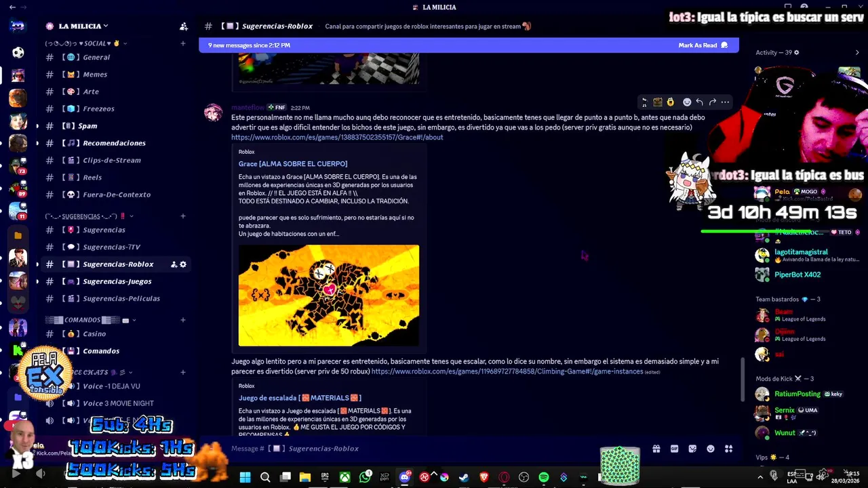The height and width of the screenshot is (488, 868).
Task: Open Discord direct messages home icon
Action: pos(18,26)
